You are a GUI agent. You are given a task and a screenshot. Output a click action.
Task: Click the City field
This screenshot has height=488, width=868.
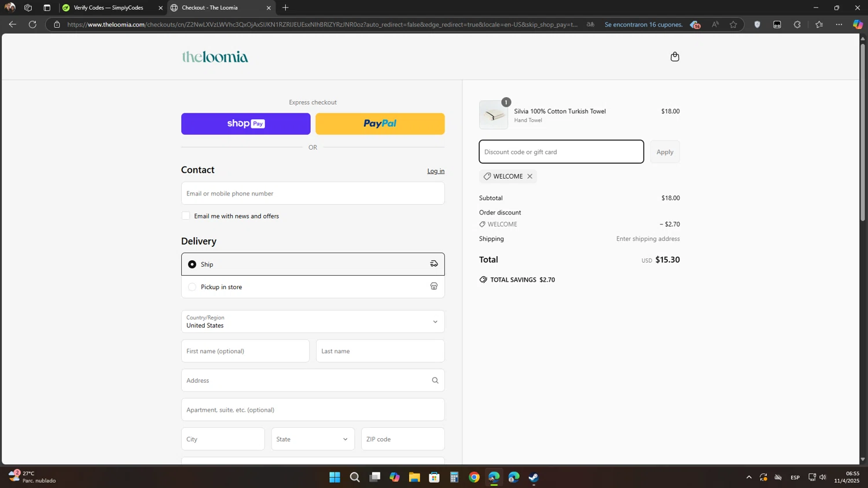pos(223,439)
